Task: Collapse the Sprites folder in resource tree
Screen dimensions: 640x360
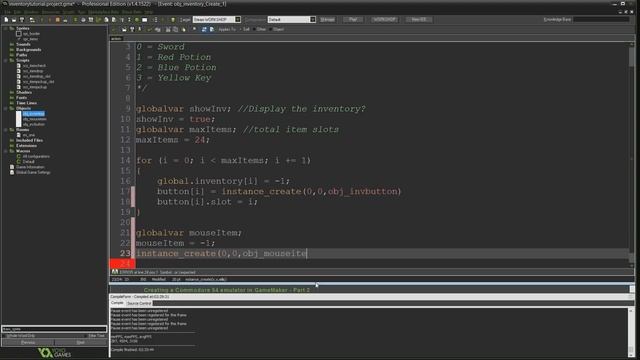Action: point(6,29)
